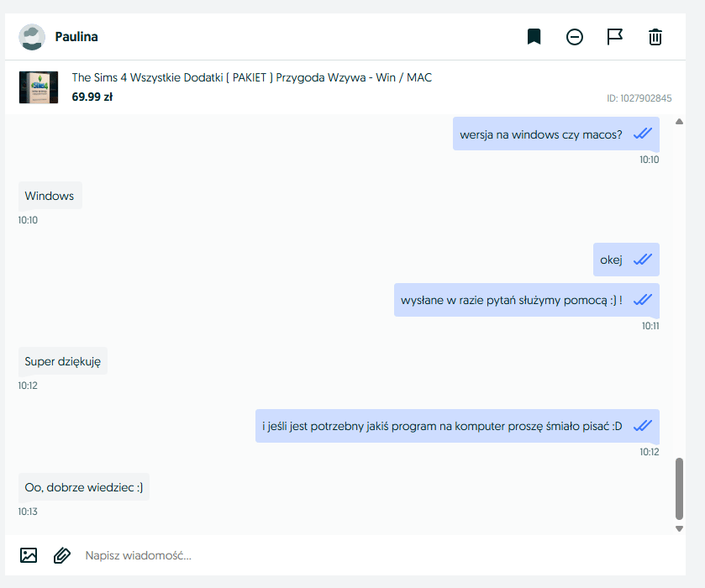The image size is (705, 588).
Task: Attach a file with the paperclip icon
Action: pos(61,555)
